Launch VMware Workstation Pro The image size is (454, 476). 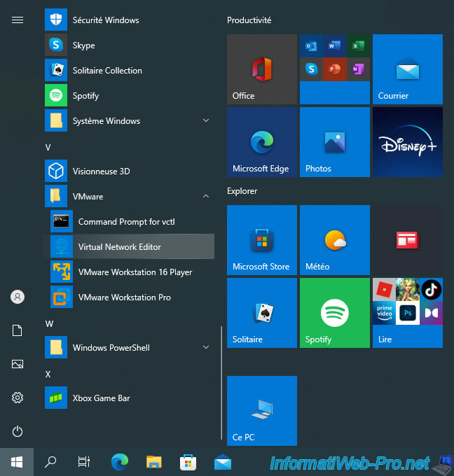click(124, 297)
